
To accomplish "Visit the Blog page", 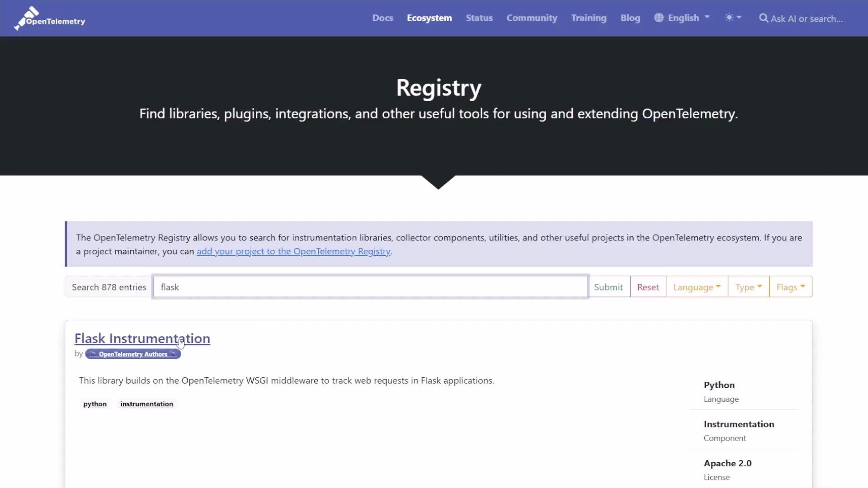I will [x=630, y=18].
